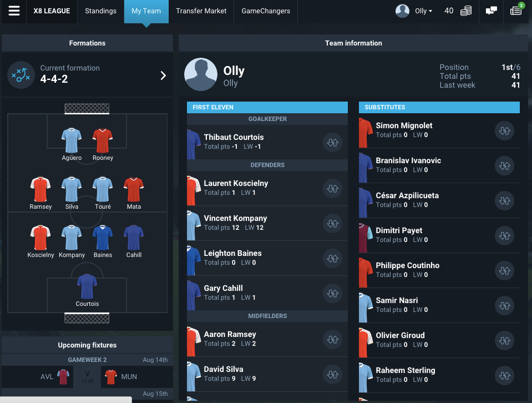
Task: Click the coins stack icon
Action: [x=466, y=11]
